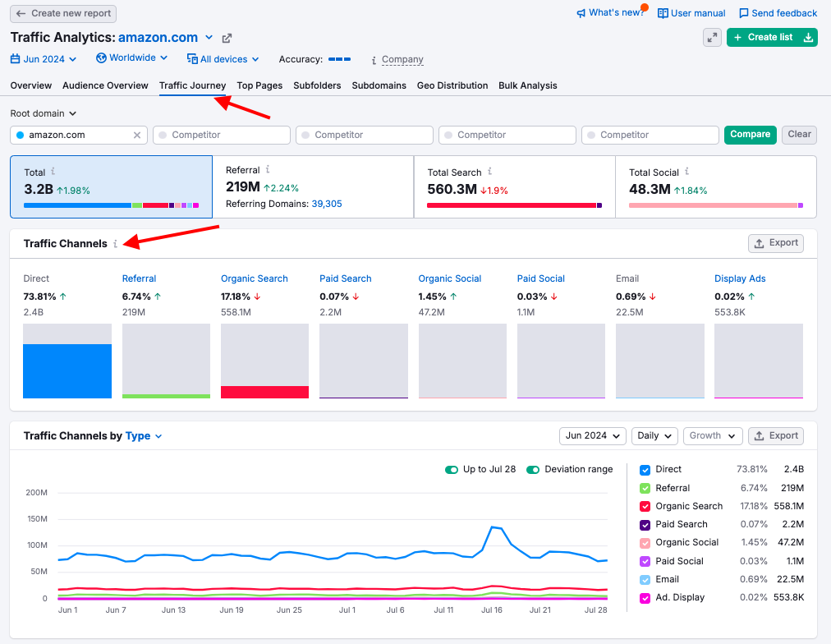Screen dimensions: 831x644
Task: Click the expand fullscreen icon button
Action: point(712,37)
